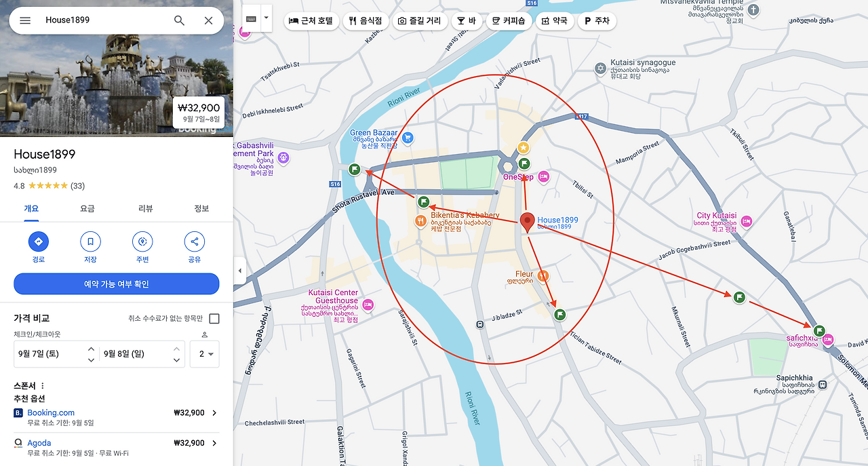
Task: Select the 음식점 filter chip
Action: [x=366, y=21]
